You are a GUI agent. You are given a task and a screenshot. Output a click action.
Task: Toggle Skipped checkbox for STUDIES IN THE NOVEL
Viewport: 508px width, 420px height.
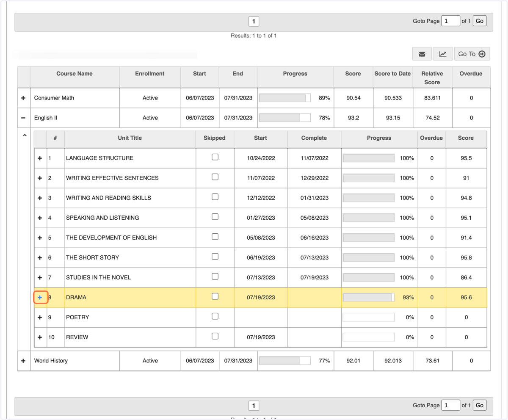215,276
